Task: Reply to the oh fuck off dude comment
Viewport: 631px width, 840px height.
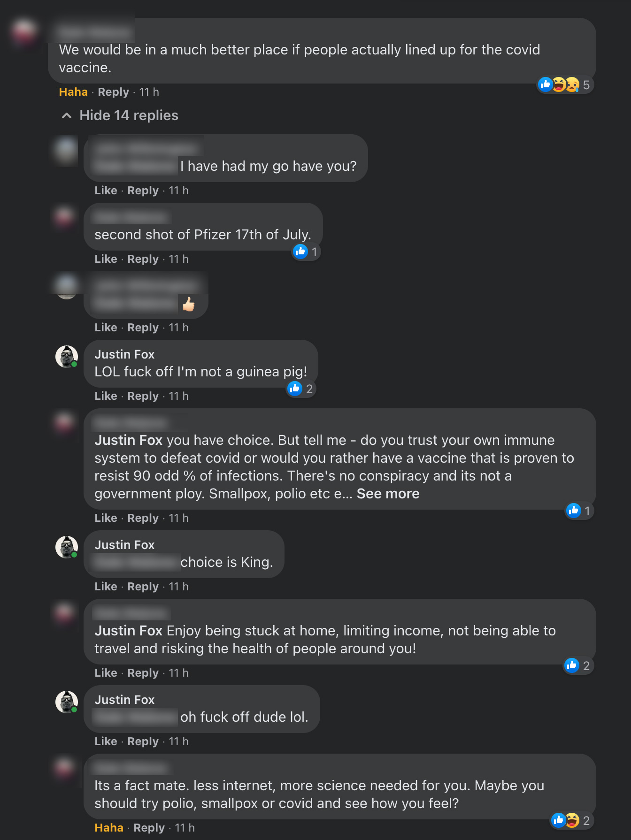Action: (143, 741)
